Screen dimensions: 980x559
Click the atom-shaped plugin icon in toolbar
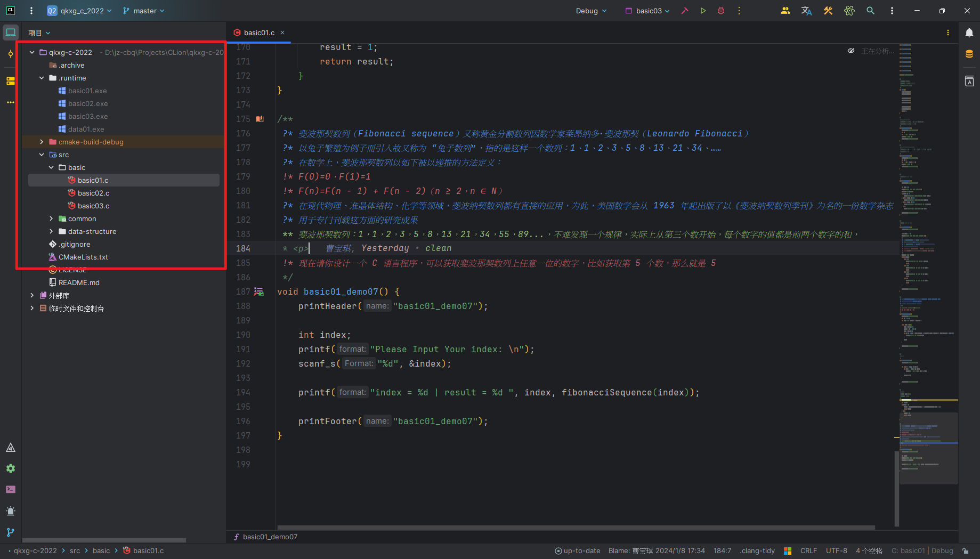tap(849, 11)
